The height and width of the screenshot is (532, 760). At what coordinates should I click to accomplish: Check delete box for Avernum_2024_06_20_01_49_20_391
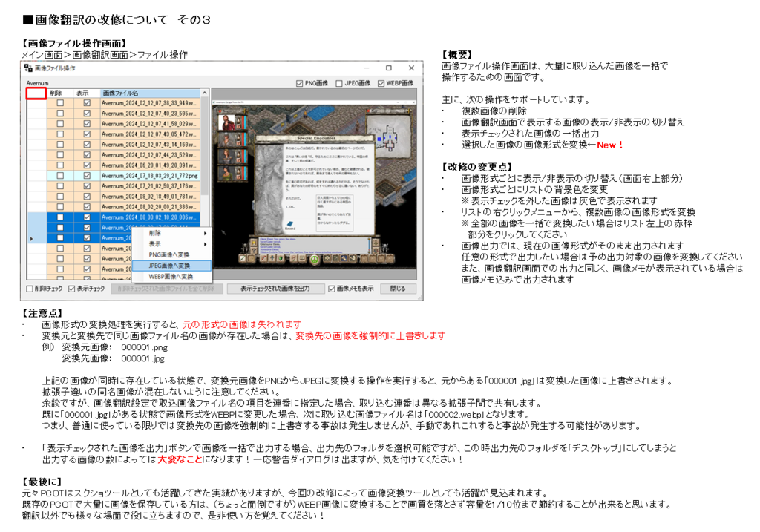tap(60, 165)
